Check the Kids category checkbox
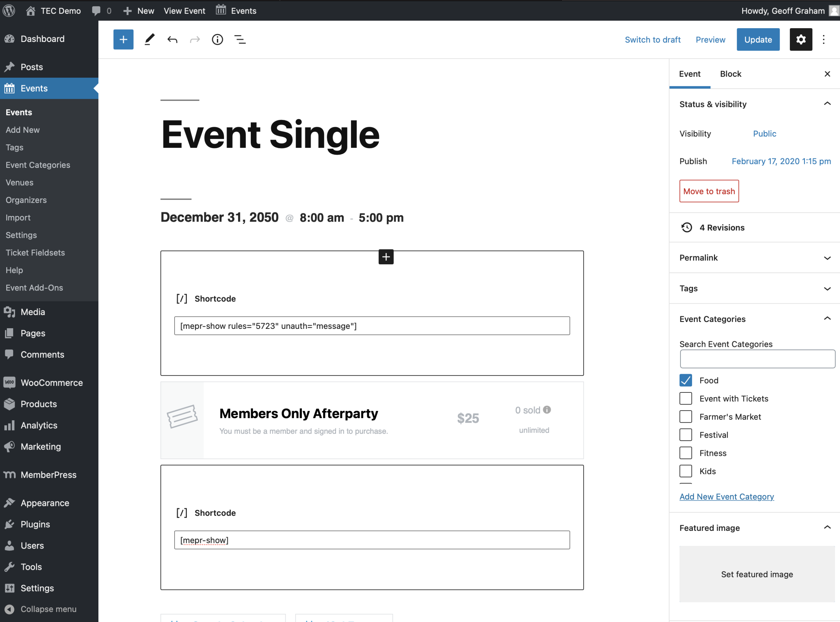Image resolution: width=840 pixels, height=622 pixels. click(685, 471)
